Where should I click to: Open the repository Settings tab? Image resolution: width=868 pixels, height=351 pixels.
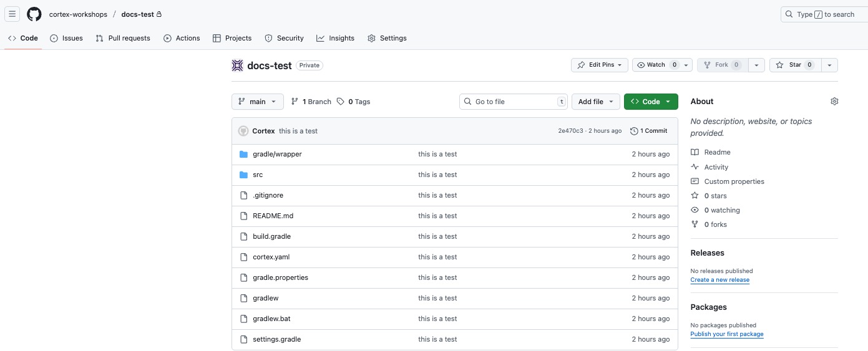tap(387, 38)
